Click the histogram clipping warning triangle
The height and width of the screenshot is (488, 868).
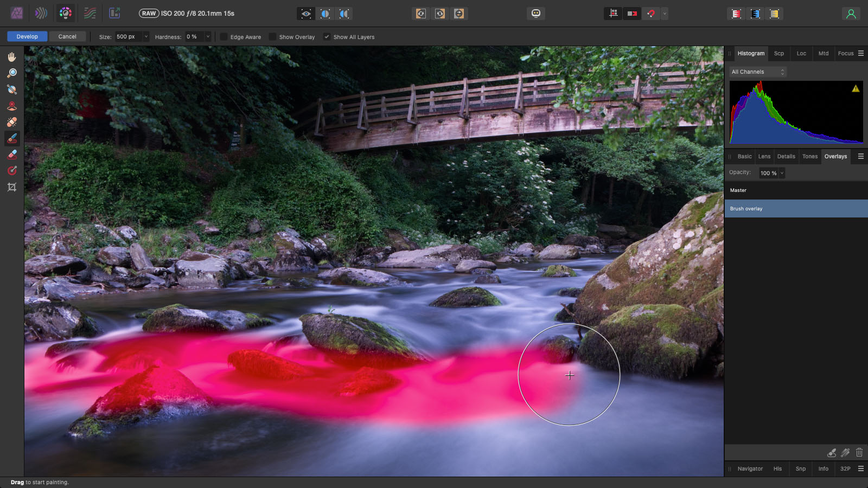[x=856, y=88]
